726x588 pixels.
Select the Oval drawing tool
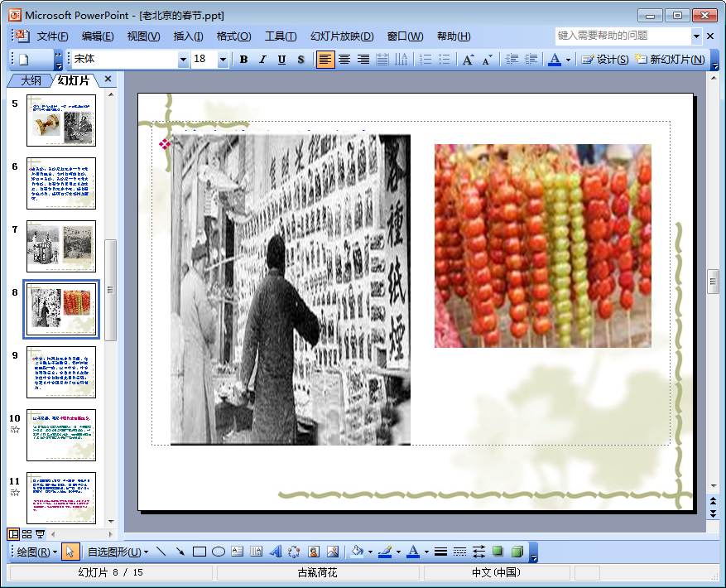pyautogui.click(x=218, y=552)
